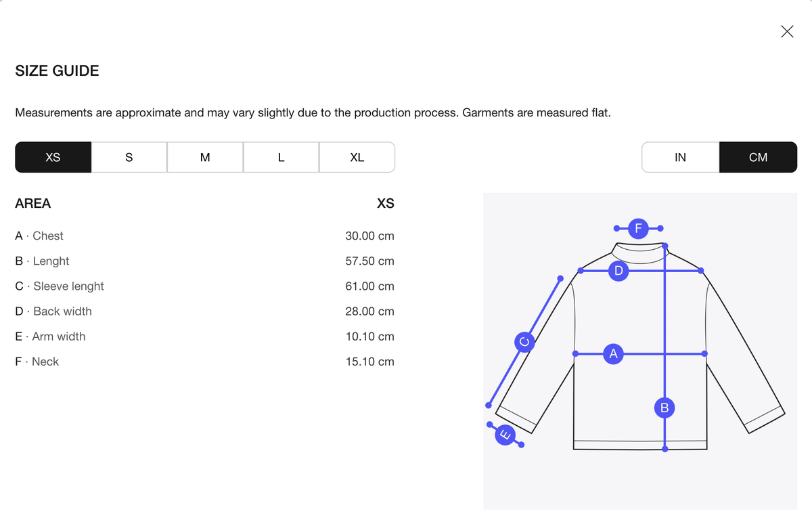Switch to size M
Screen dimensions: 812x524
pos(205,157)
